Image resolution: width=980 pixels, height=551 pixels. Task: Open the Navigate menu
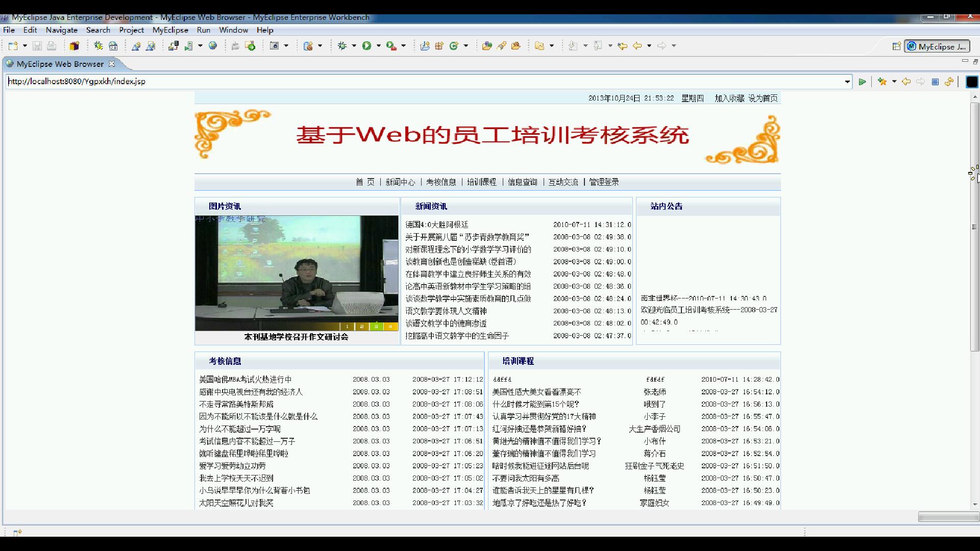click(61, 30)
